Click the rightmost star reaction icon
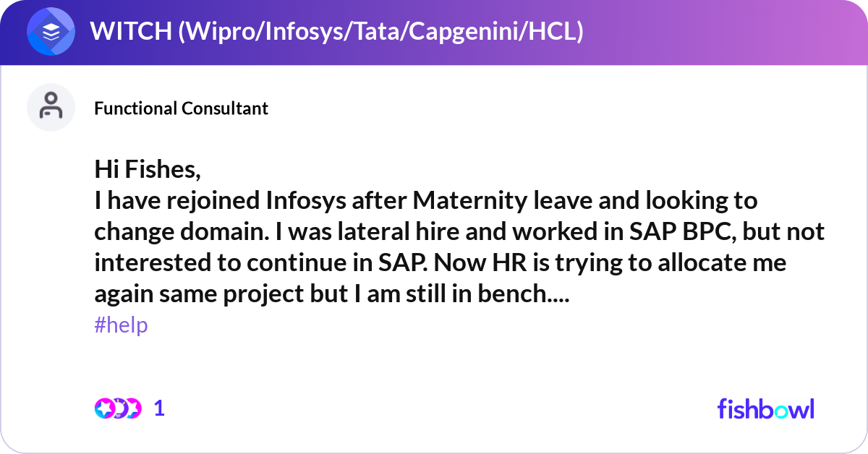This screenshot has width=868, height=454. point(134,408)
